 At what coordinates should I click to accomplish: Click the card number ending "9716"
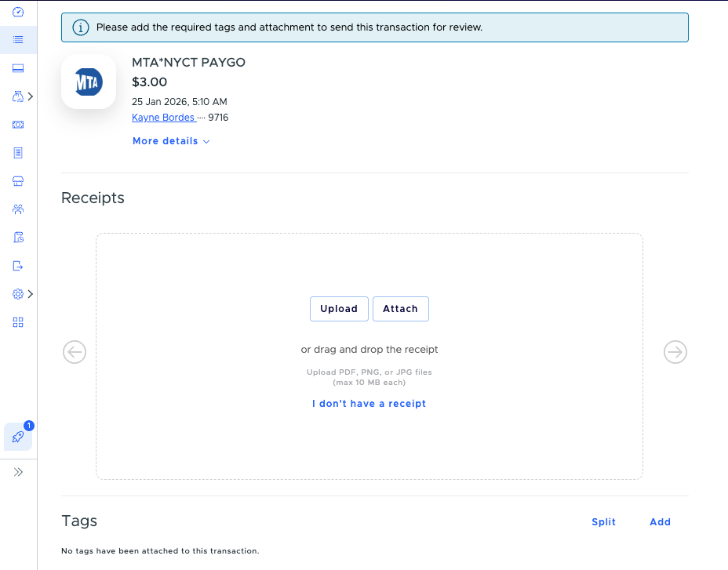coord(218,118)
